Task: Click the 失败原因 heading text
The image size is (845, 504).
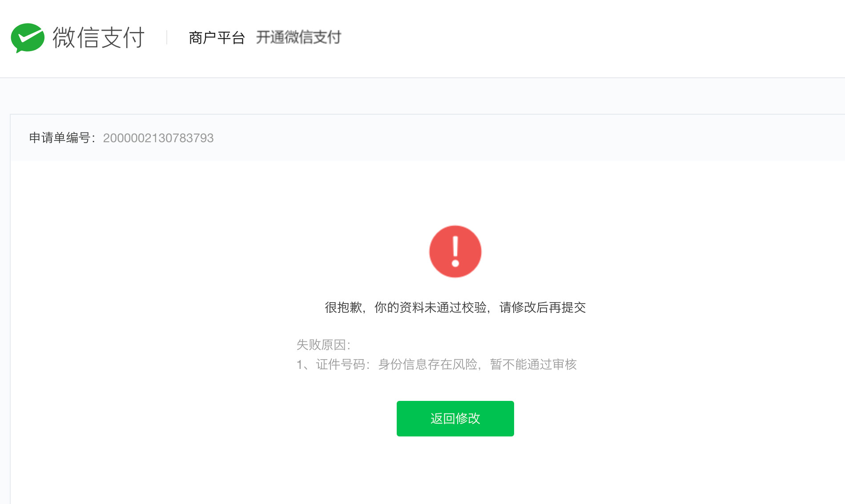Action: [x=321, y=344]
